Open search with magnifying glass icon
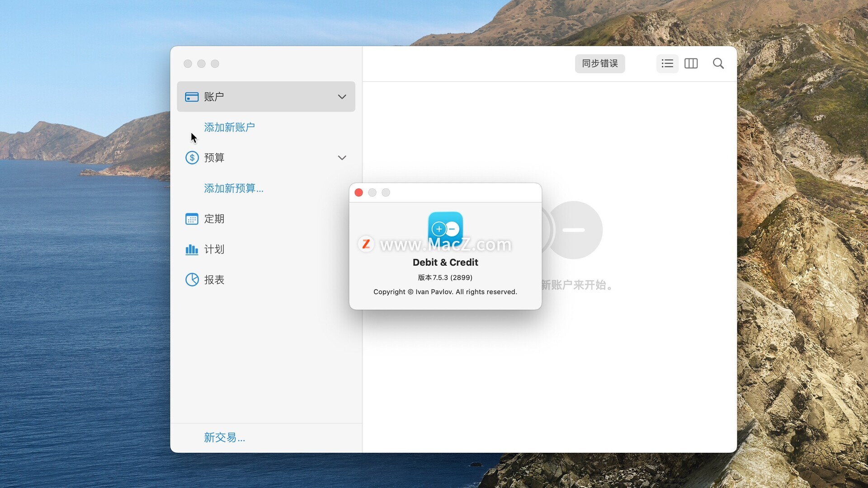Screen dimensions: 868x488 pos(718,64)
